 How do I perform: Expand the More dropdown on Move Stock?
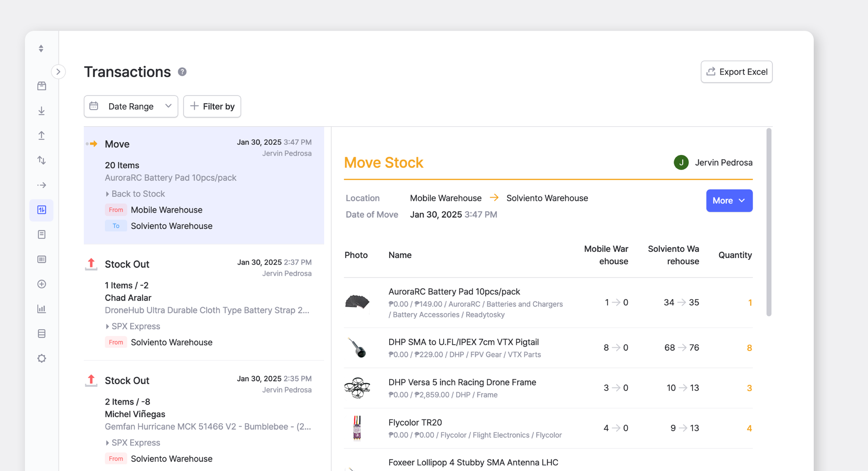(729, 200)
